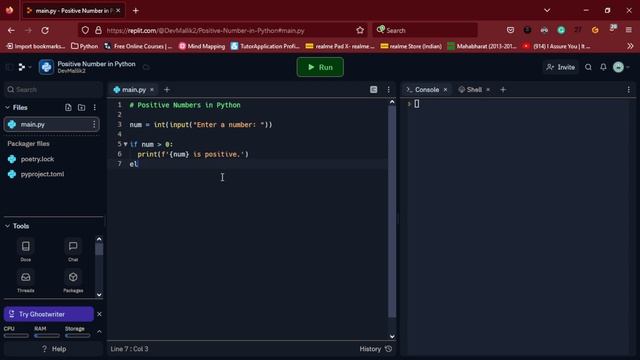Close the main.py editor tab
Image resolution: width=640 pixels, height=360 pixels.
(152, 90)
